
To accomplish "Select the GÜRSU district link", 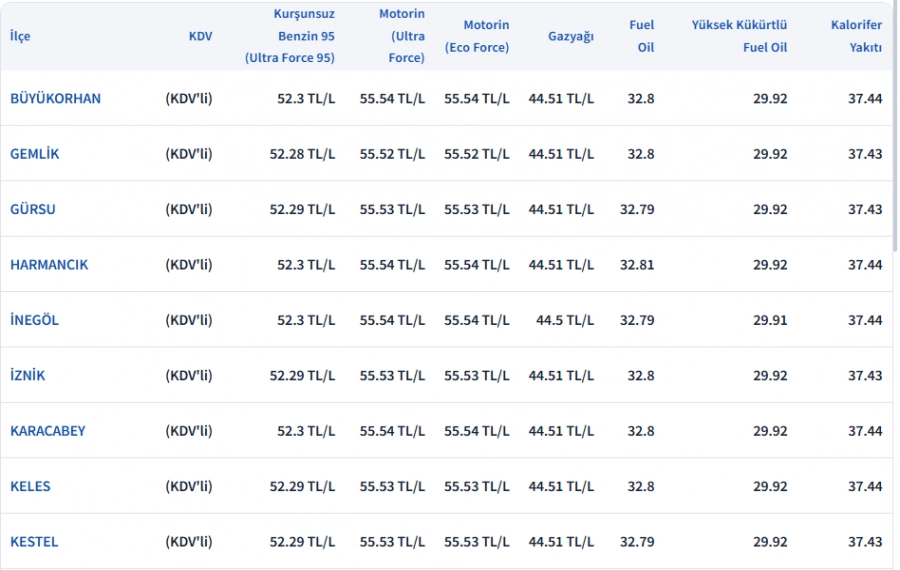I will tap(33, 209).
